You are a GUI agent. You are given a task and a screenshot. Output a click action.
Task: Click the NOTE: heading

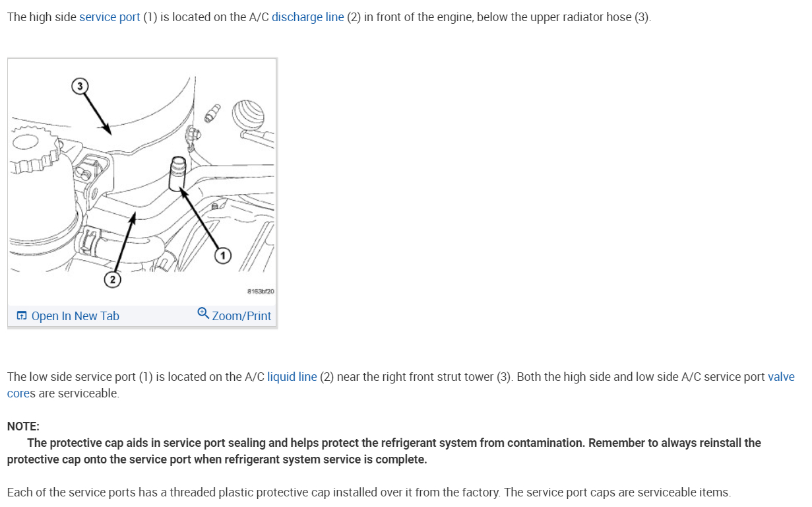(x=23, y=426)
